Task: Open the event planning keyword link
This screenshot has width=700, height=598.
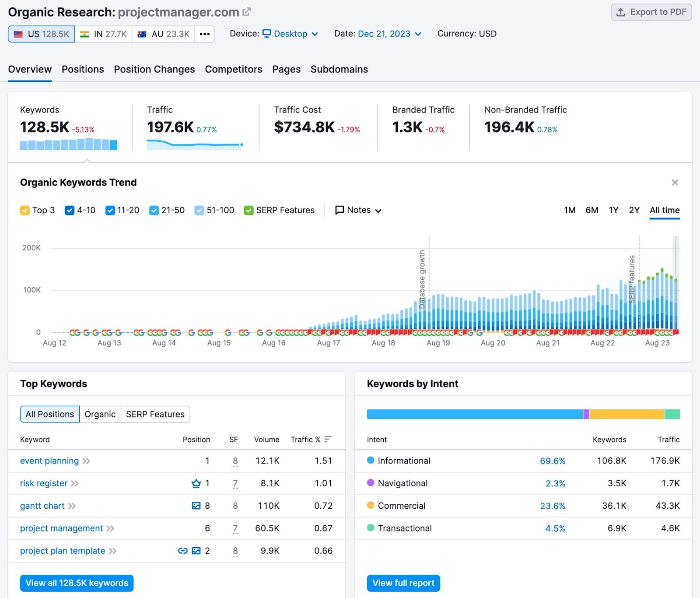Action: (49, 461)
